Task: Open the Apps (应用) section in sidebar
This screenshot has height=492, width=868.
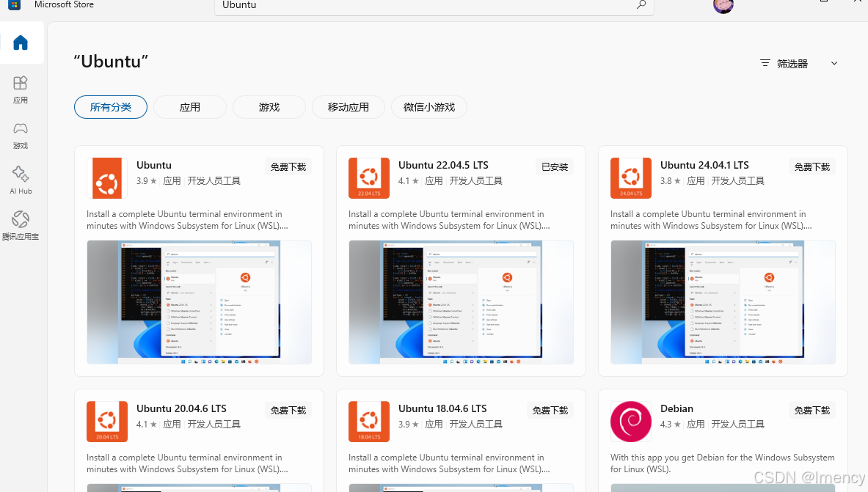Action: pos(21,89)
